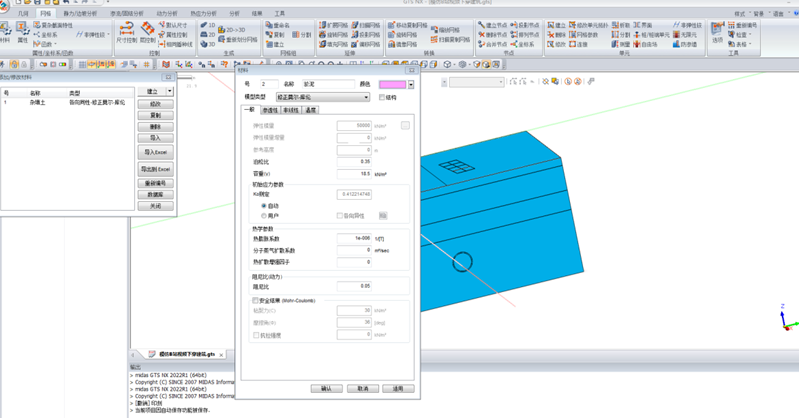Open the Material (材料) ribbon tool
This screenshot has width=799, height=418.
(5, 32)
